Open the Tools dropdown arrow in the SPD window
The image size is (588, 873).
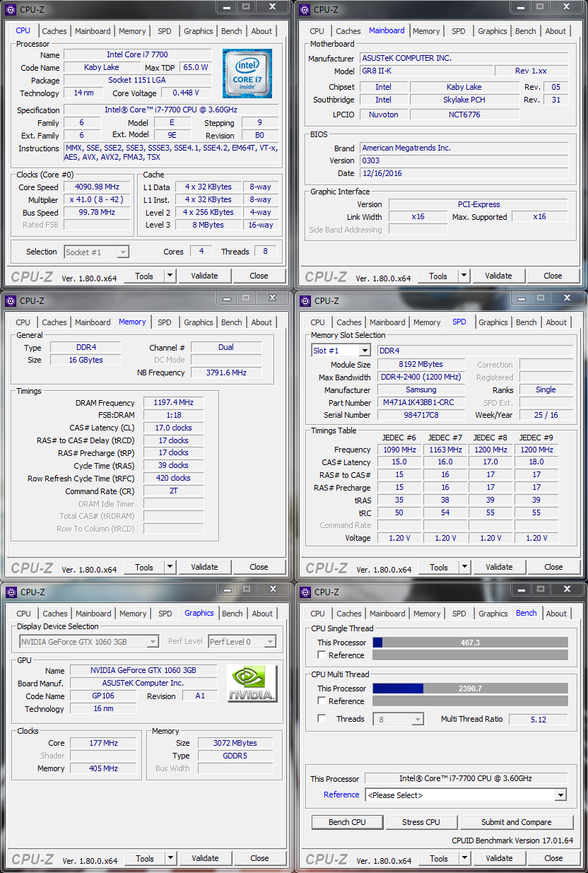(x=464, y=567)
